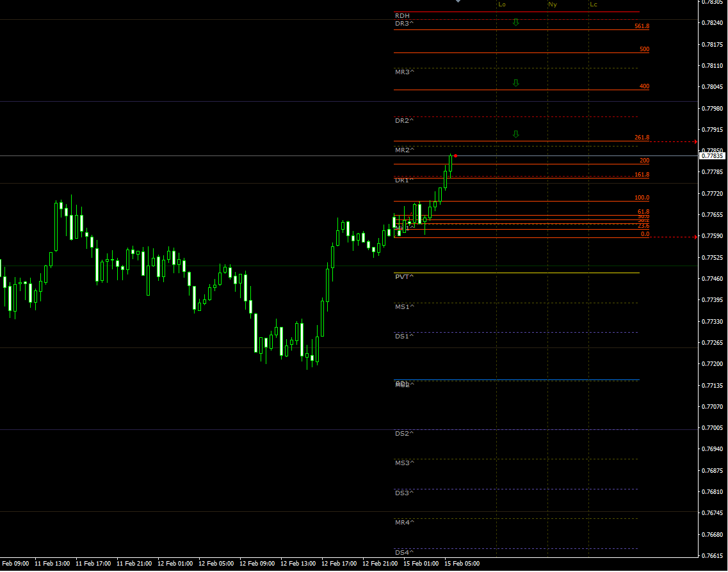728x572 pixels.
Task: Select the gray down-arrow marker at chart top
Action: point(457,2)
